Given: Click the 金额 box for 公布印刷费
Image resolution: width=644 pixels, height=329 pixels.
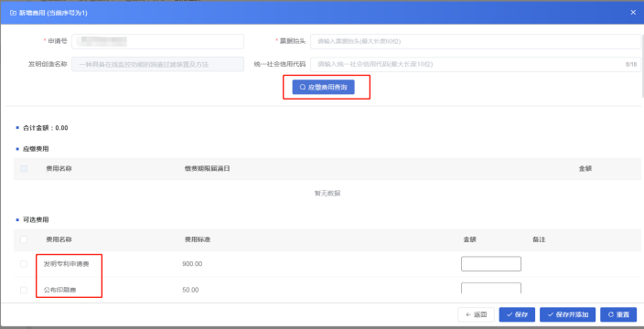Looking at the screenshot, I should pos(491,288).
